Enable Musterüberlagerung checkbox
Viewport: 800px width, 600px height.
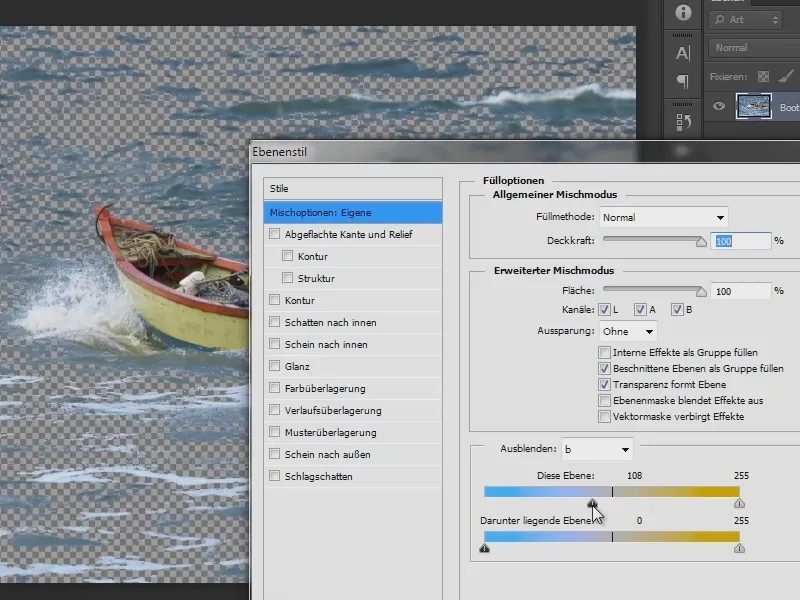[274, 432]
